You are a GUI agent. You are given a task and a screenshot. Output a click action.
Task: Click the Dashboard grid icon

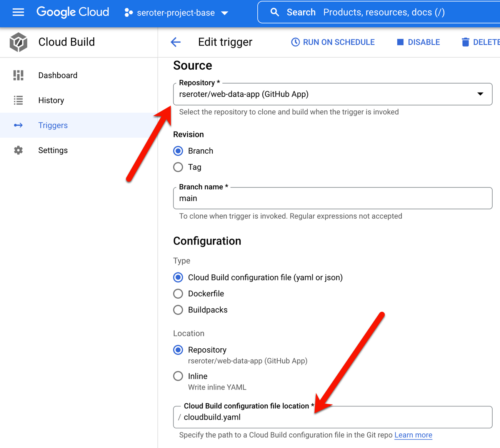coord(18,75)
